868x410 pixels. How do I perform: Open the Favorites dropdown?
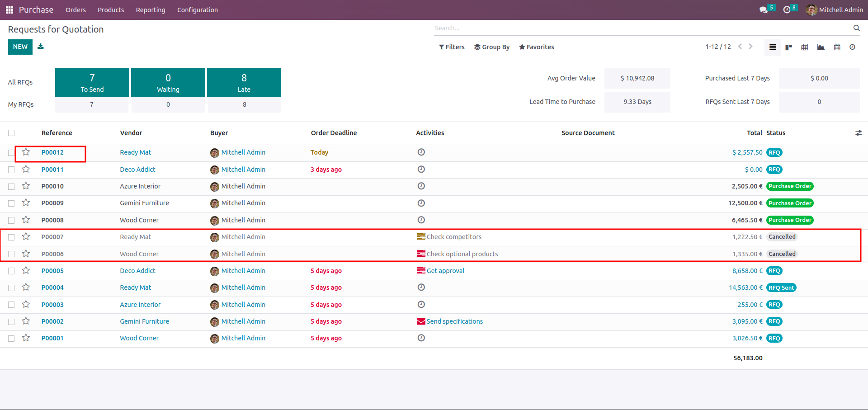(536, 47)
